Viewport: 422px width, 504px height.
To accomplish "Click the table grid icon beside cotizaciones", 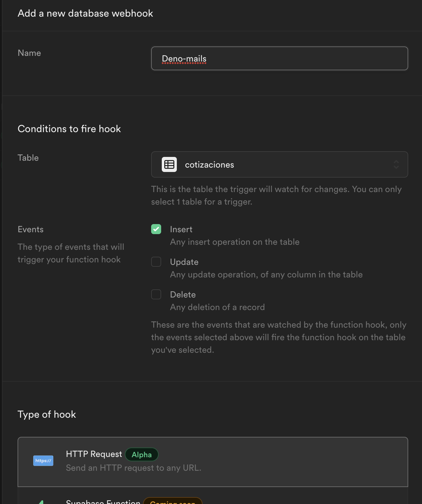I will (169, 165).
